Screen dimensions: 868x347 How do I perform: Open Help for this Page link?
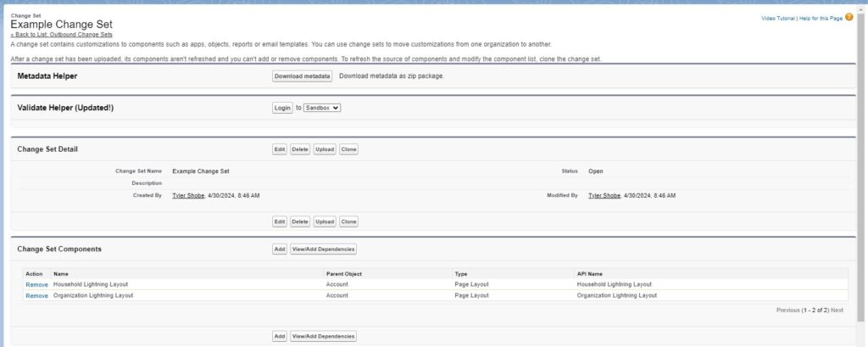click(821, 19)
